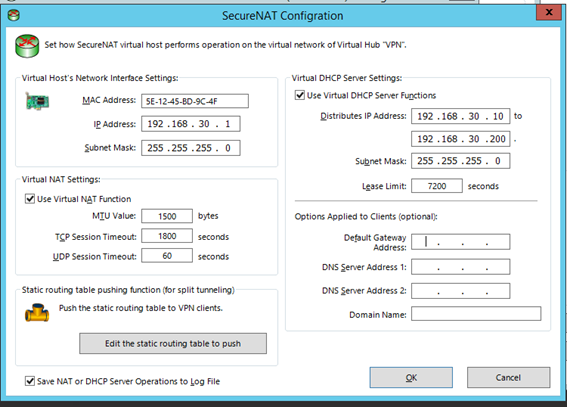Click the 'Virtual DHCP Server Settings:' group label
The width and height of the screenshot is (567, 407).
(x=347, y=78)
